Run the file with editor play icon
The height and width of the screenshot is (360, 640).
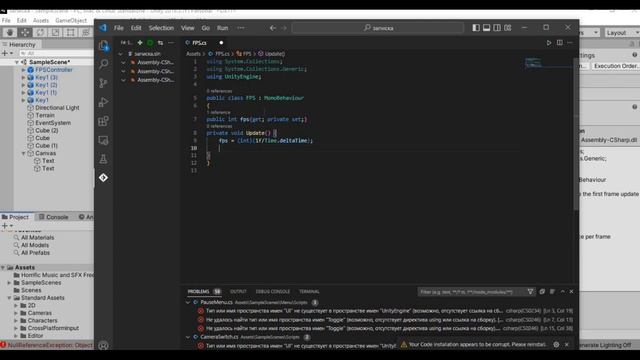549,42
